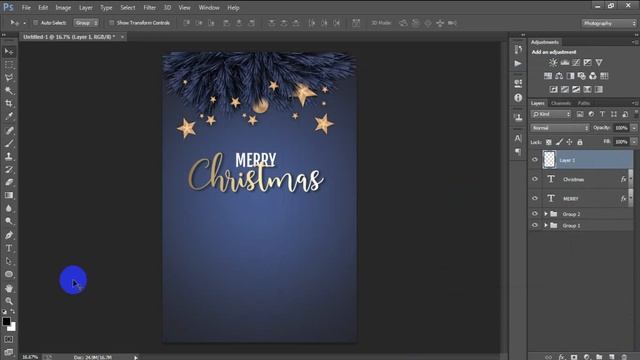Select the Lasso tool

[x=9, y=78]
